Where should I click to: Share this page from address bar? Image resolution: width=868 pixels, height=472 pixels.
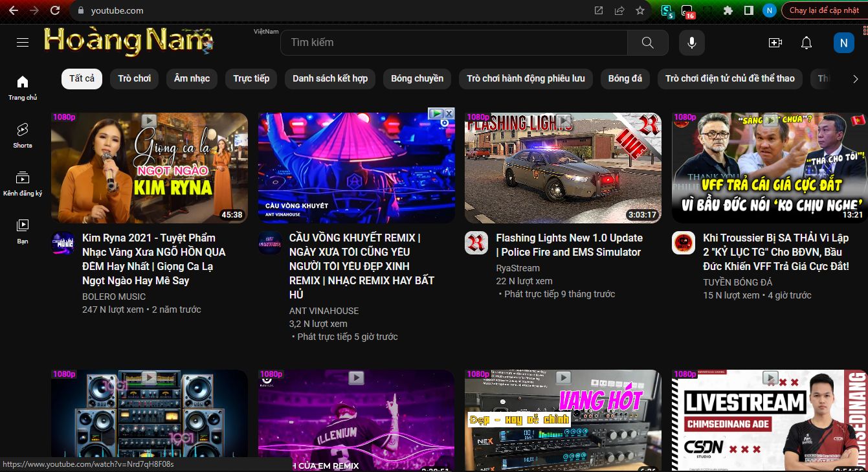pos(619,10)
